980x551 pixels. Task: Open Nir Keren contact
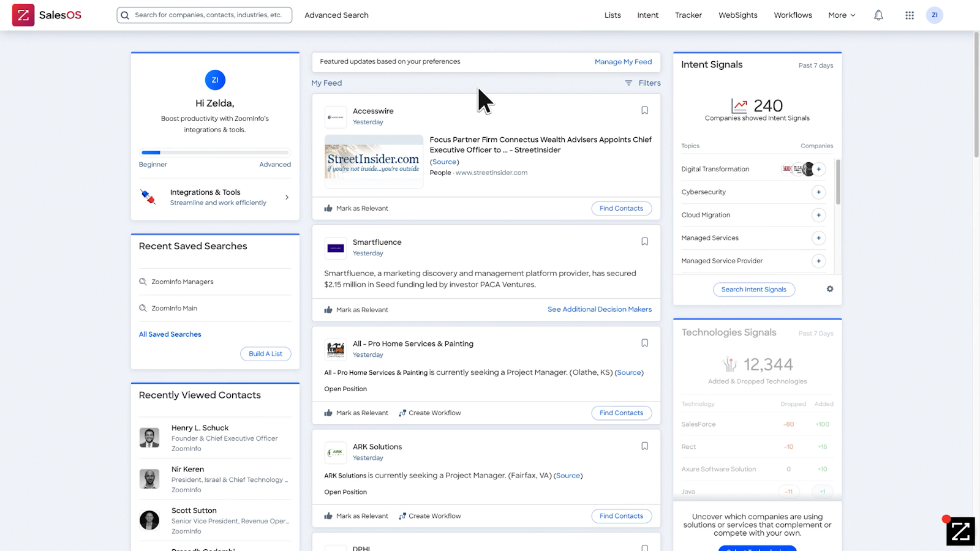[215, 479]
